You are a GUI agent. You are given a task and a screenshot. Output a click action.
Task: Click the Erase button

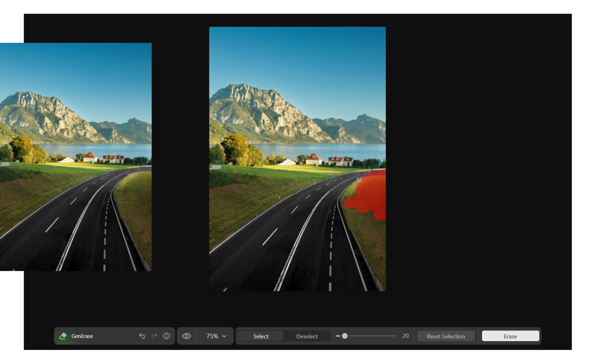point(510,336)
